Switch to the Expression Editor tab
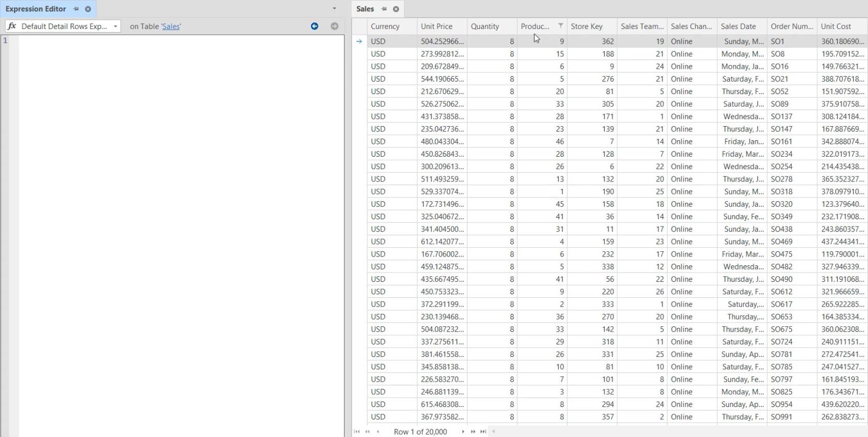The height and width of the screenshot is (437, 868). pyautogui.click(x=36, y=9)
